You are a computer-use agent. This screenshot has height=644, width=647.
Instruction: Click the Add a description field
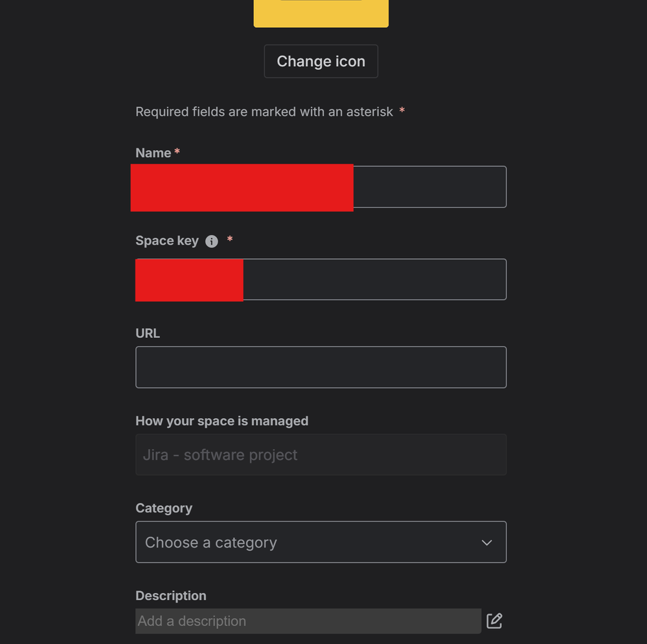pyautogui.click(x=308, y=620)
